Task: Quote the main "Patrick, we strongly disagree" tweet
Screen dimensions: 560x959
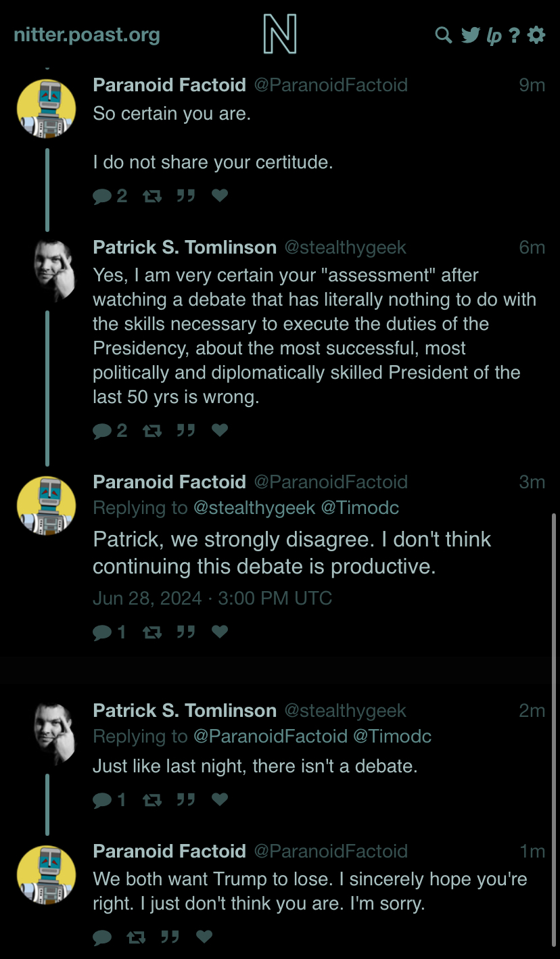Action: pos(186,632)
